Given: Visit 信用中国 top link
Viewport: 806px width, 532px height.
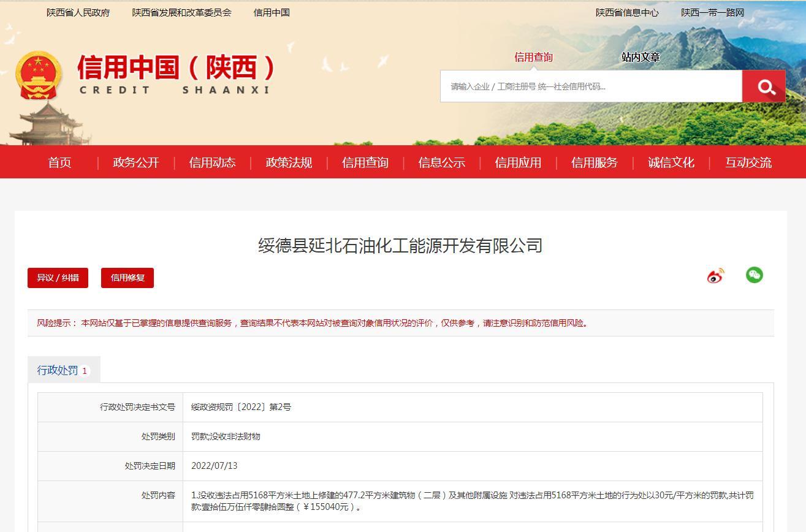Looking at the screenshot, I should [x=272, y=12].
